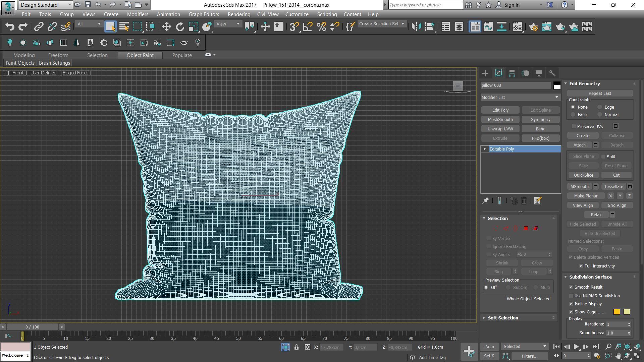The width and height of the screenshot is (644, 362).
Task: Open the Curve Editor icon
Action: tap(488, 27)
